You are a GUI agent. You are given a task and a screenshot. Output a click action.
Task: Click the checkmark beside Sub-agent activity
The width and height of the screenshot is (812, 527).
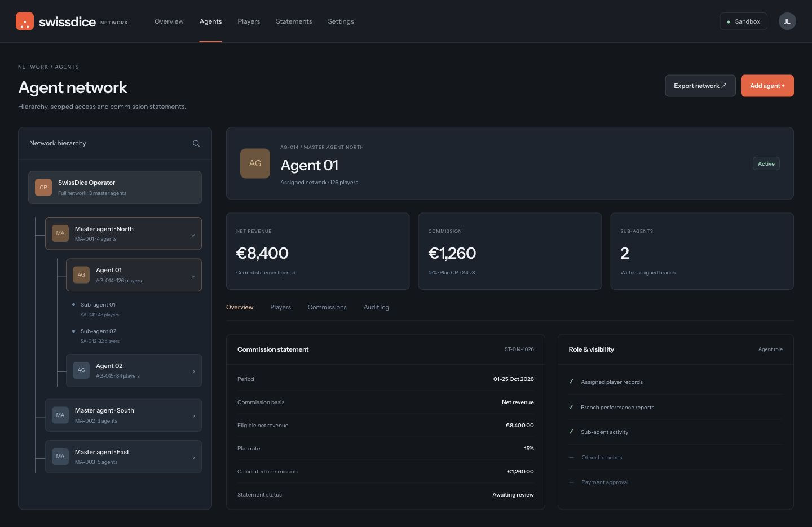coord(571,432)
